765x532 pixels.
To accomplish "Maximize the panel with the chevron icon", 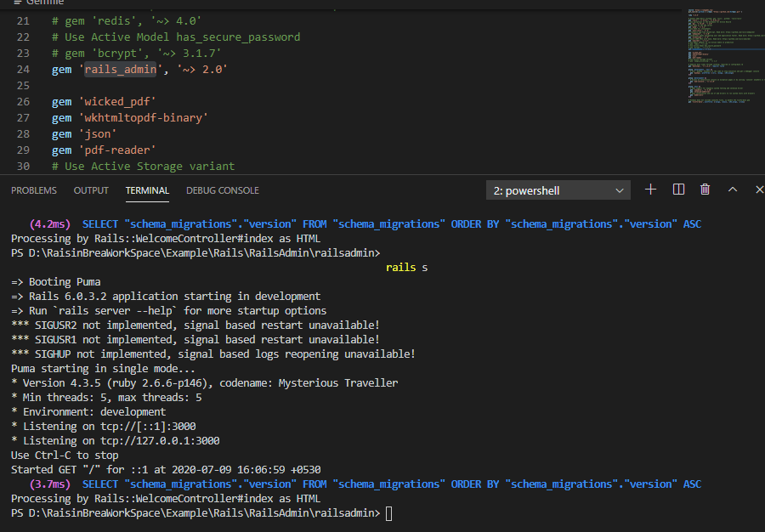I will 732,190.
